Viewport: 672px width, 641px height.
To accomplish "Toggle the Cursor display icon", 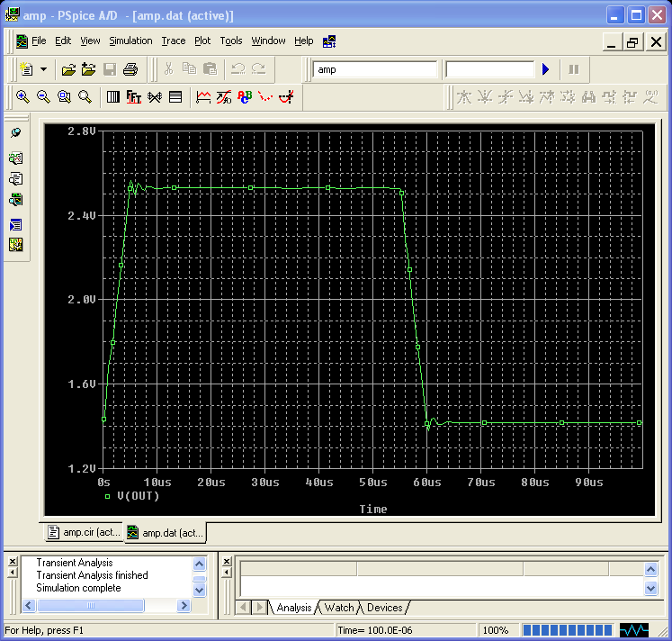I will coord(286,97).
